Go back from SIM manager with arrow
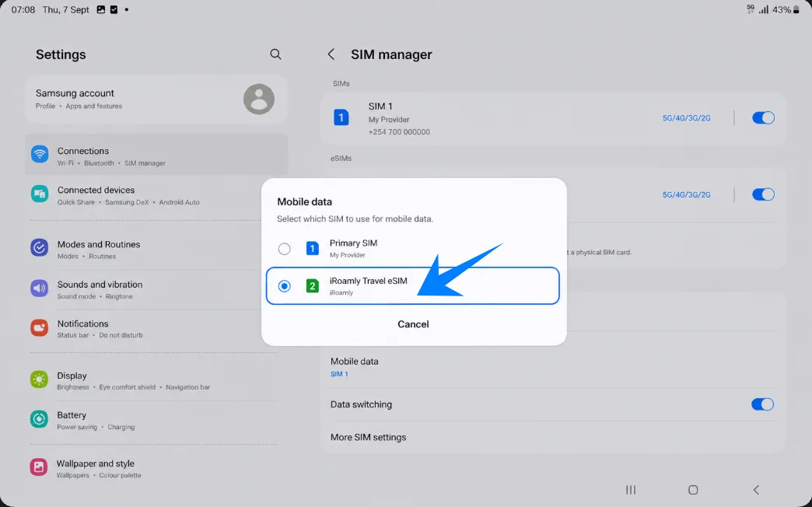The image size is (812, 507). coord(331,54)
